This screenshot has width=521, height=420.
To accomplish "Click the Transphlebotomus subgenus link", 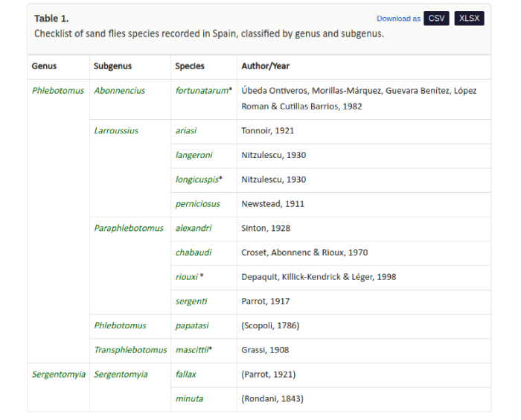I will (x=130, y=350).
